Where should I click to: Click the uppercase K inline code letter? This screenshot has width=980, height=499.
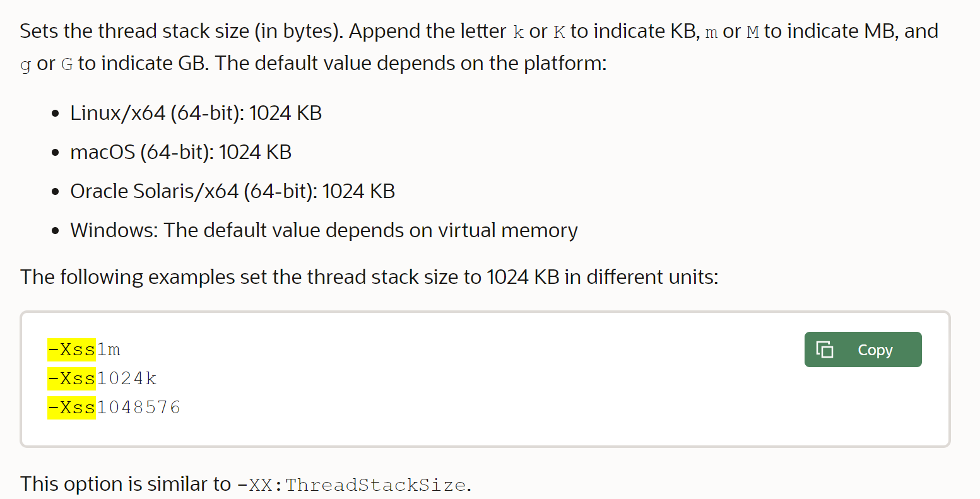(x=559, y=32)
